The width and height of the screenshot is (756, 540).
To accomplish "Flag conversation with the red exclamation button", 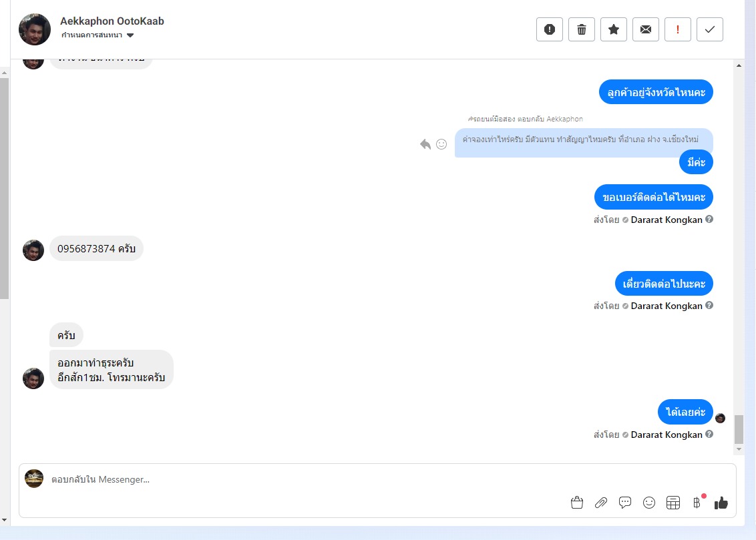I will (677, 29).
